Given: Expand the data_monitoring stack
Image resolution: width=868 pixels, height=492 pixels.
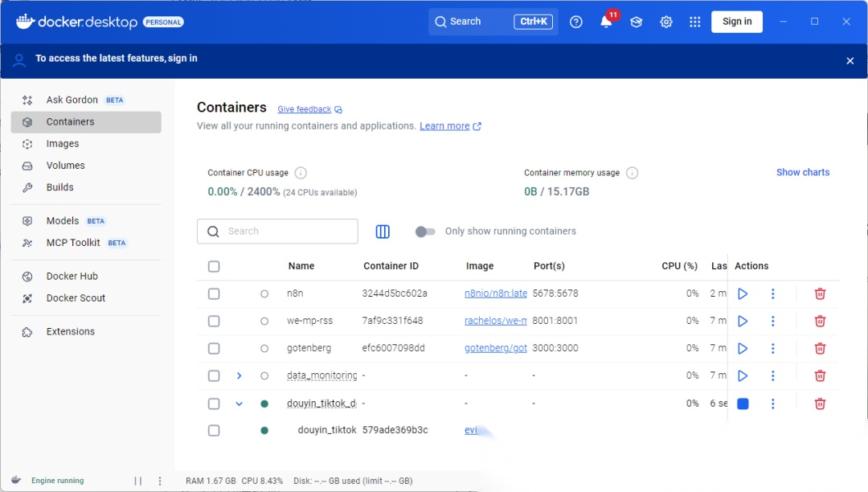Looking at the screenshot, I should click(240, 375).
